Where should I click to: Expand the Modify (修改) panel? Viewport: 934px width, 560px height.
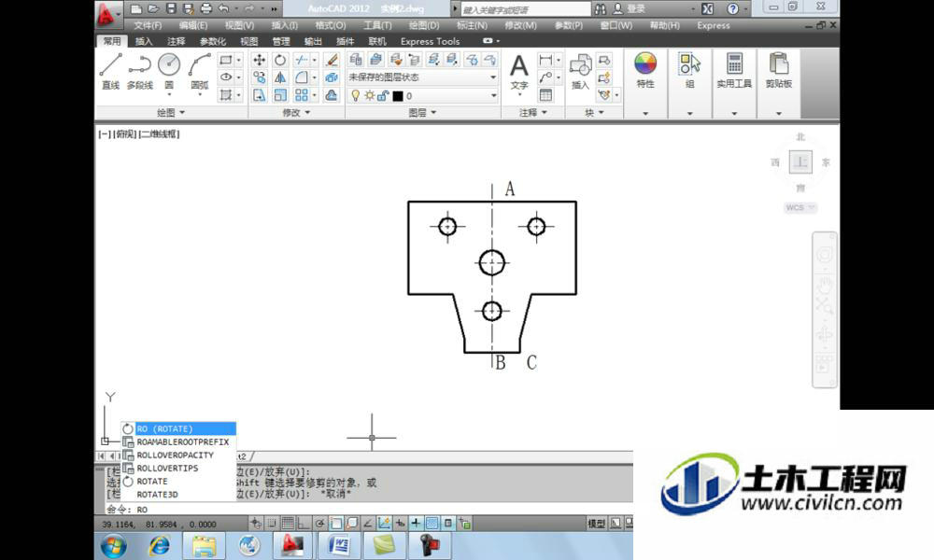296,113
